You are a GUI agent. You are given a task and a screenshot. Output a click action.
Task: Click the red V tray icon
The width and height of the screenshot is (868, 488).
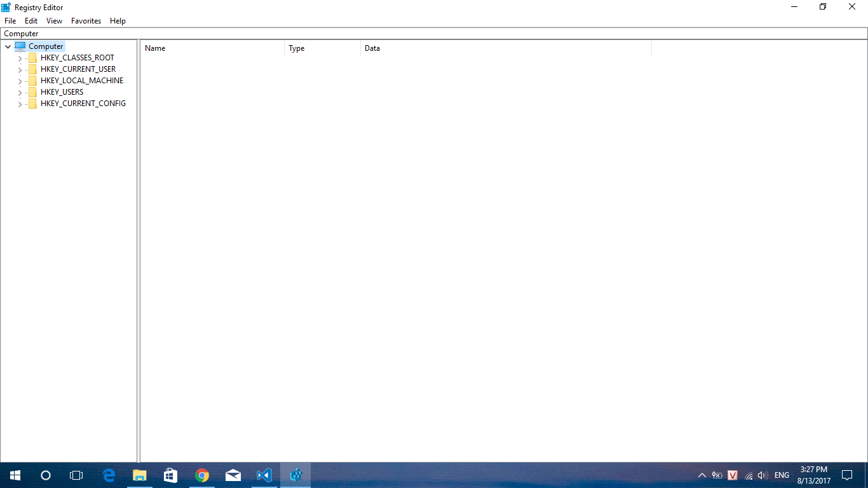[x=733, y=475]
